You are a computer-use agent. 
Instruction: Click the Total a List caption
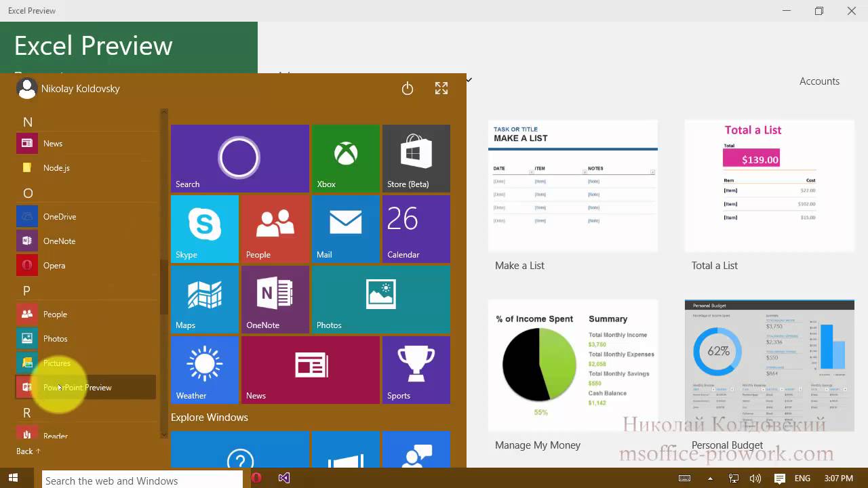click(715, 266)
